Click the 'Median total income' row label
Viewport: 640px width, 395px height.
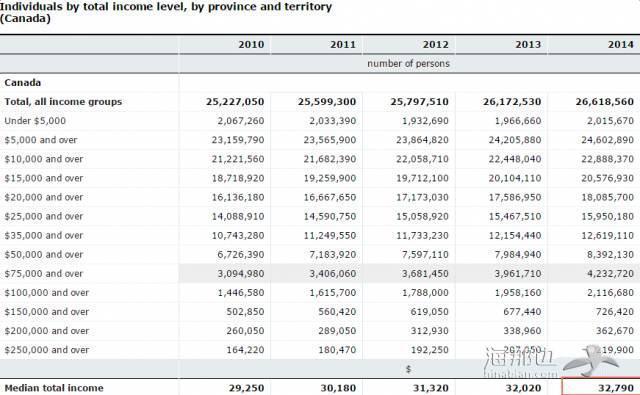click(54, 388)
